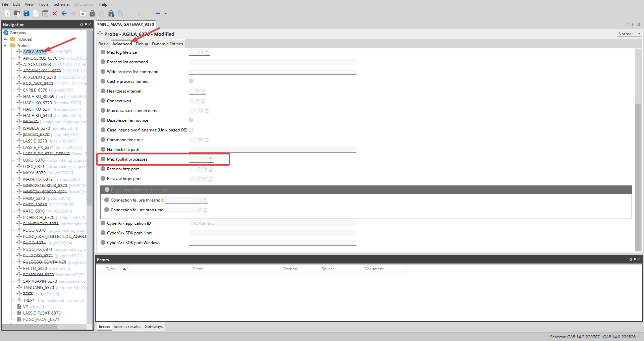Open the Schema menu
Screen dimensions: 644x341
[x=61, y=4]
